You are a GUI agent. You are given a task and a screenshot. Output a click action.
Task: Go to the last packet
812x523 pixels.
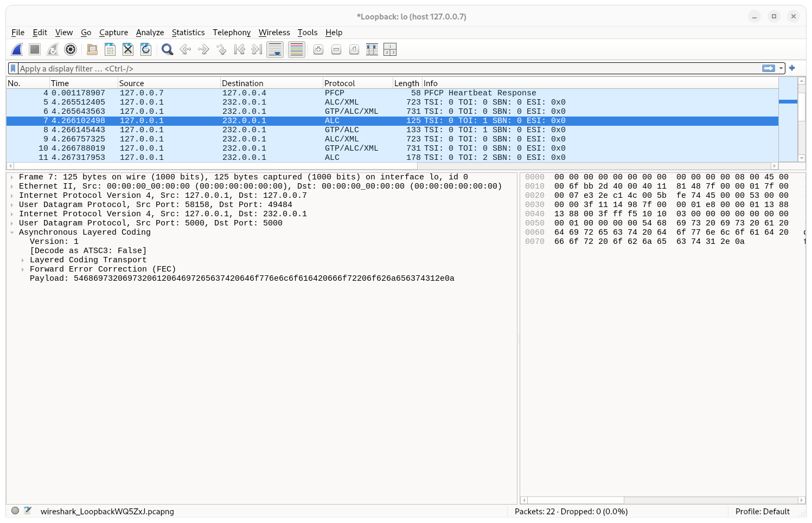255,49
